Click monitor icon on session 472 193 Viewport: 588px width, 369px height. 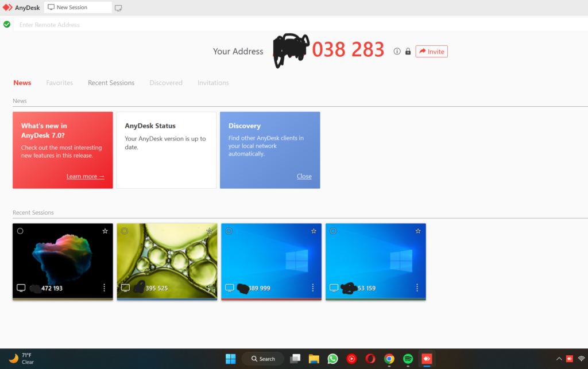(x=21, y=288)
